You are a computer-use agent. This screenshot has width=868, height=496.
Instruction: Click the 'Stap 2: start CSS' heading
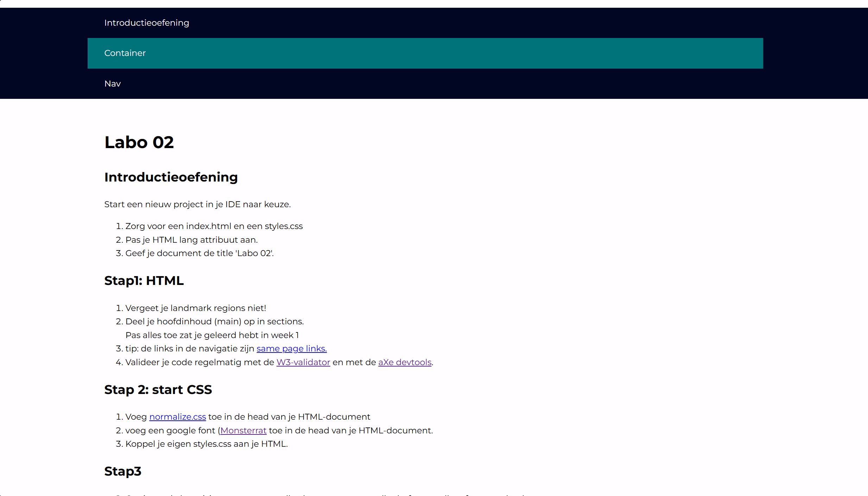158,390
